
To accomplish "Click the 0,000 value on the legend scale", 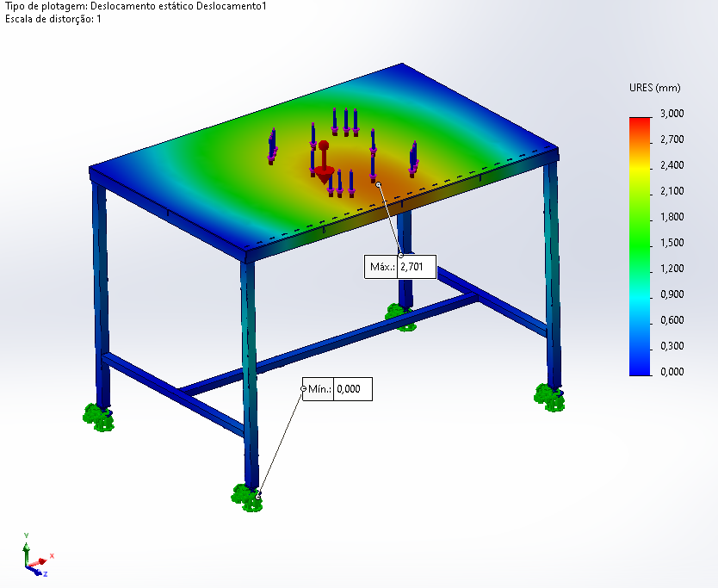I will pyautogui.click(x=672, y=371).
